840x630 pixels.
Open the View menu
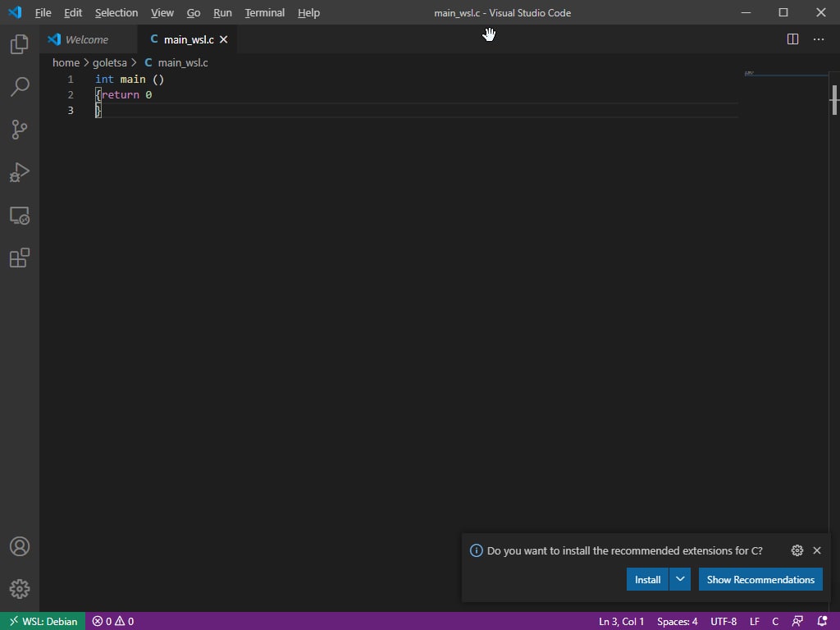[x=162, y=13]
